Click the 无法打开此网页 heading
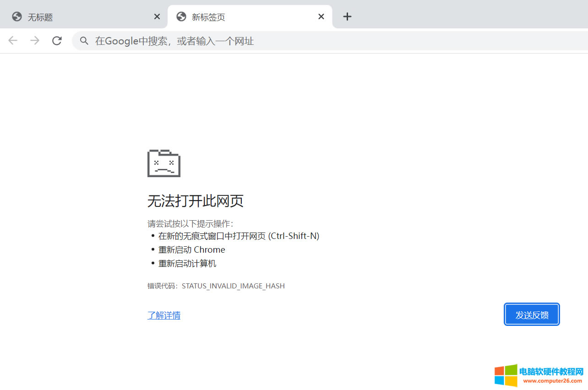Viewport: 588px width, 390px height. (196, 201)
